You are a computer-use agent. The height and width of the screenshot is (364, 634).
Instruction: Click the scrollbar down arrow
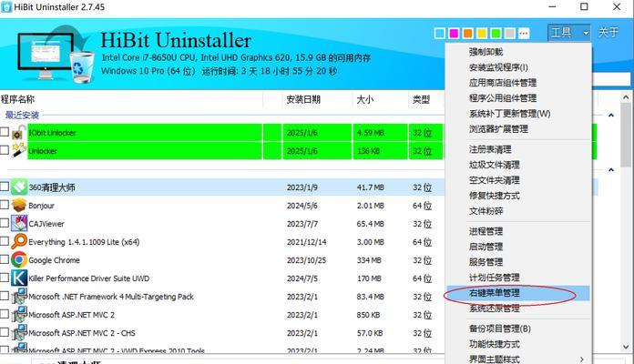pyautogui.click(x=626, y=347)
